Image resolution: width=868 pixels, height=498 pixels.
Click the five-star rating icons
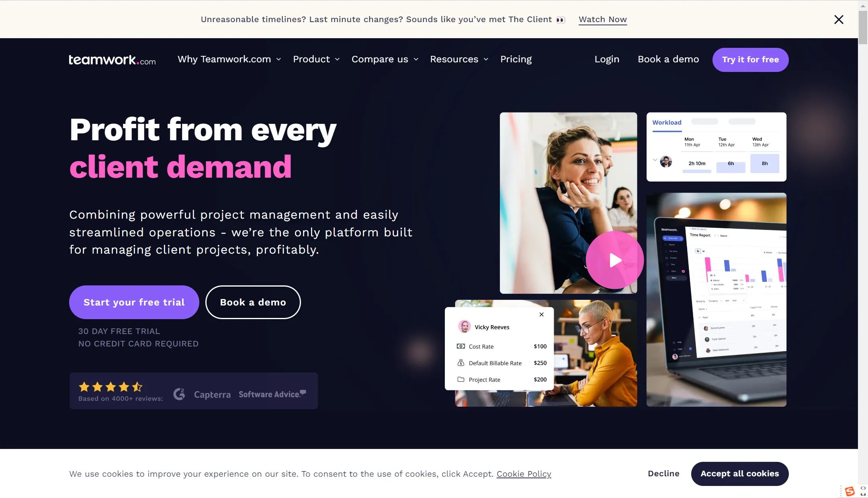point(111,387)
